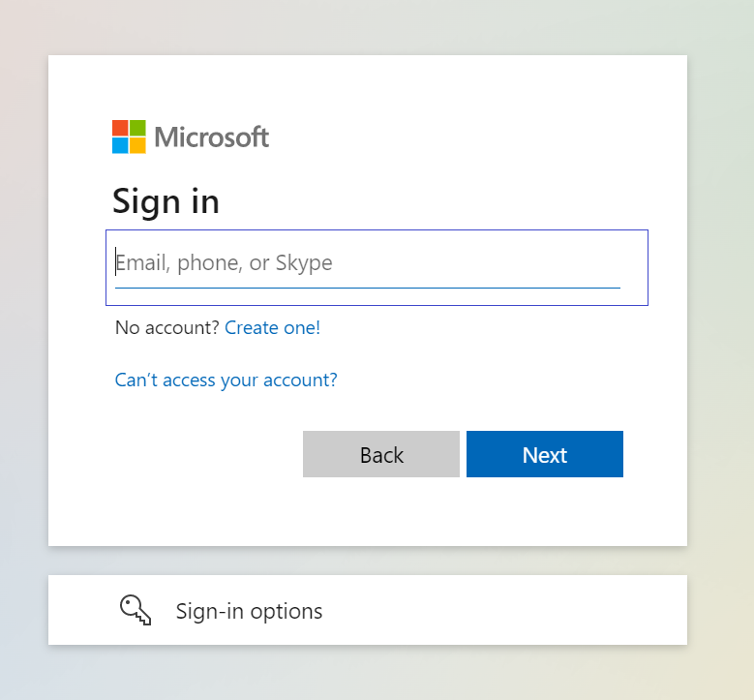The width and height of the screenshot is (754, 700).
Task: Click the No account? label text
Action: coord(167,327)
